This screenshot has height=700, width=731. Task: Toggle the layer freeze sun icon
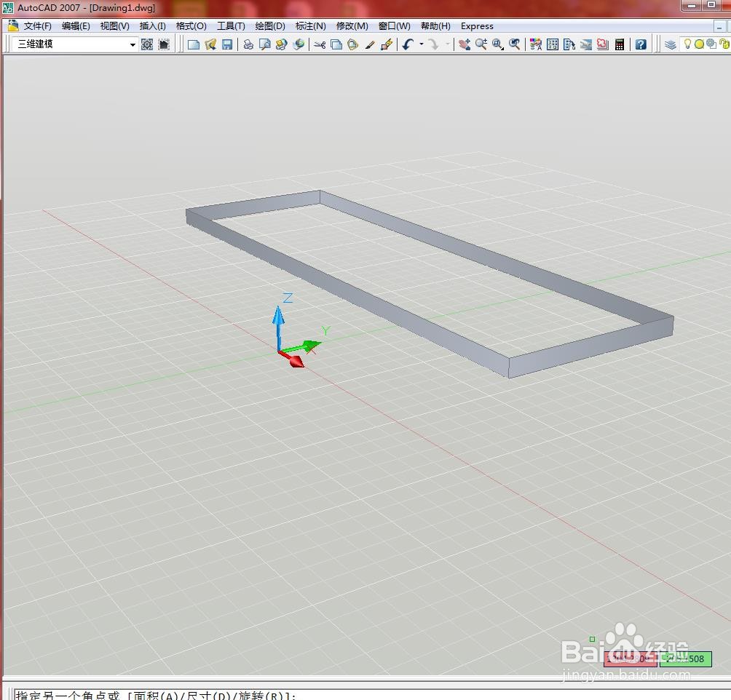[x=699, y=44]
